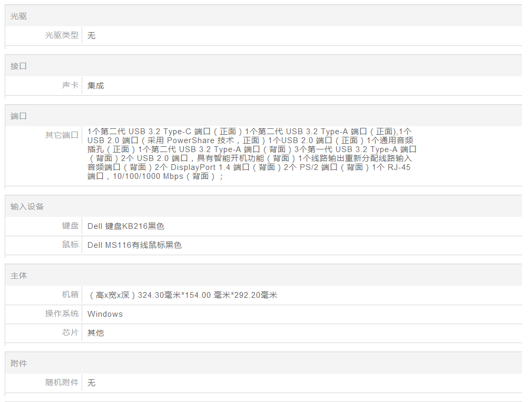Image resolution: width=532 pixels, height=402 pixels.
Task: Select the 光驱类型 label
Action: (62, 35)
